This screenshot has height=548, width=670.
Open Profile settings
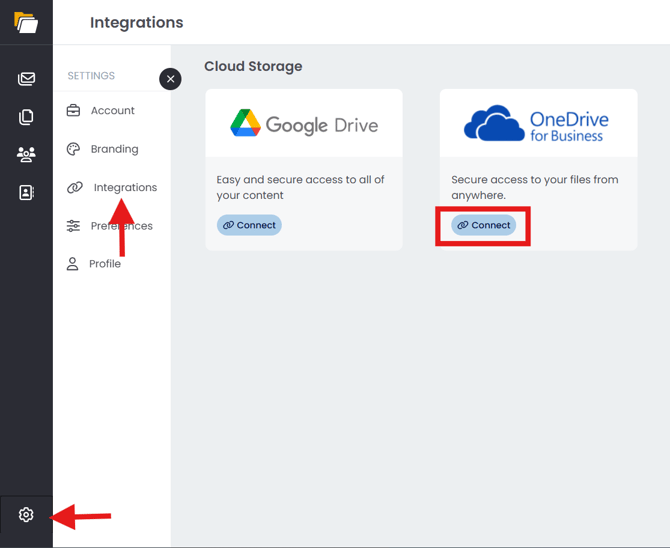click(x=105, y=264)
